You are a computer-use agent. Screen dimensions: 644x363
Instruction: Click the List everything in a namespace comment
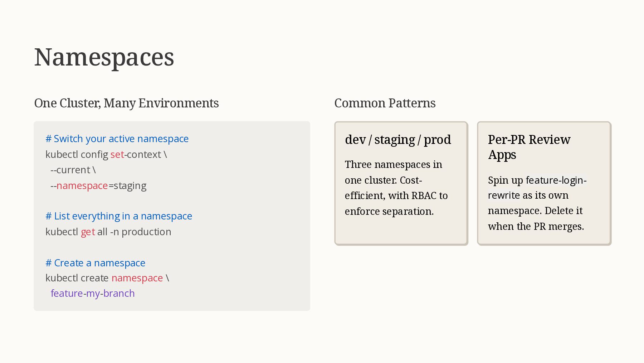coord(119,216)
